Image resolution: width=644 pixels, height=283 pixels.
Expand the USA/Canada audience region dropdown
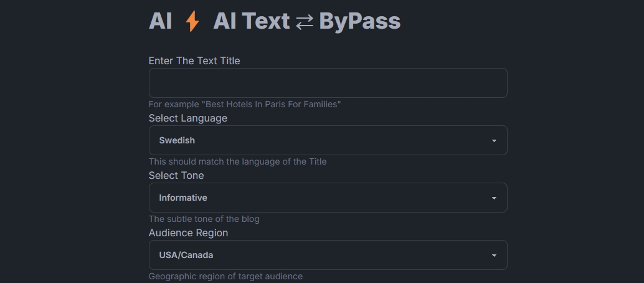click(x=328, y=255)
